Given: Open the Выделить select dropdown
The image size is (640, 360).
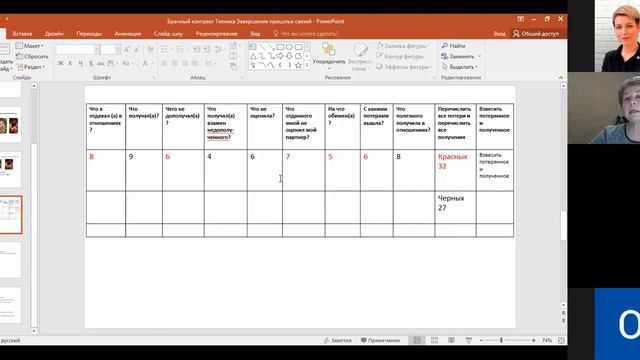Looking at the screenshot, I should [x=460, y=67].
